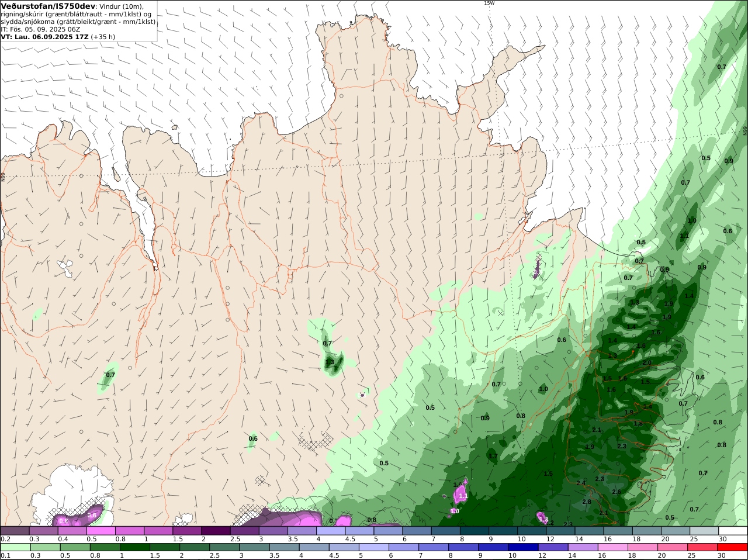Click the '(+35 h)' forecast offset text

(x=103, y=37)
